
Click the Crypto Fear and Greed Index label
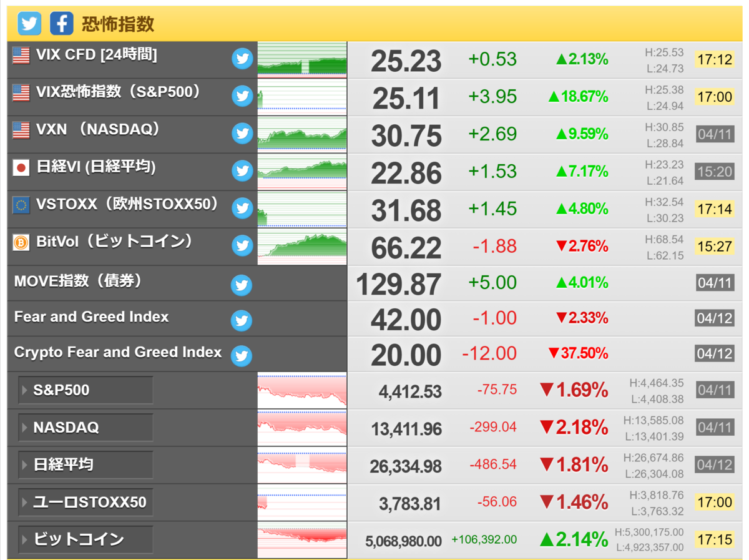click(118, 352)
